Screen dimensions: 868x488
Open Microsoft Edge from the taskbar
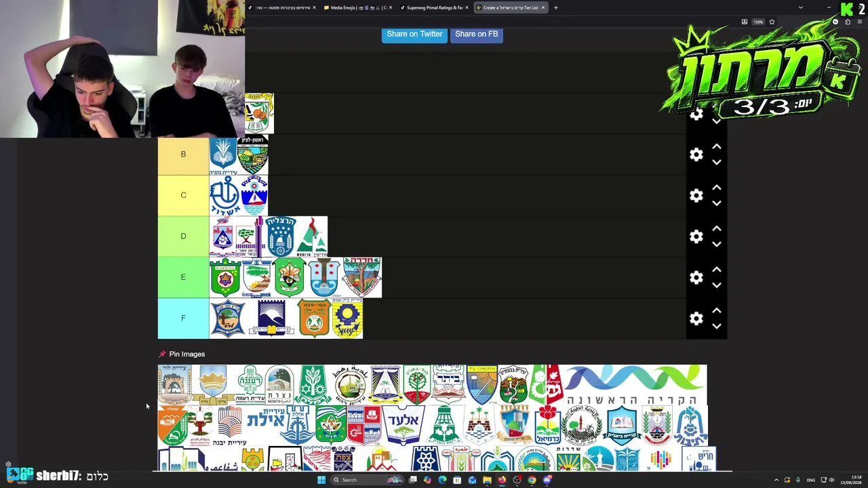[442, 480]
